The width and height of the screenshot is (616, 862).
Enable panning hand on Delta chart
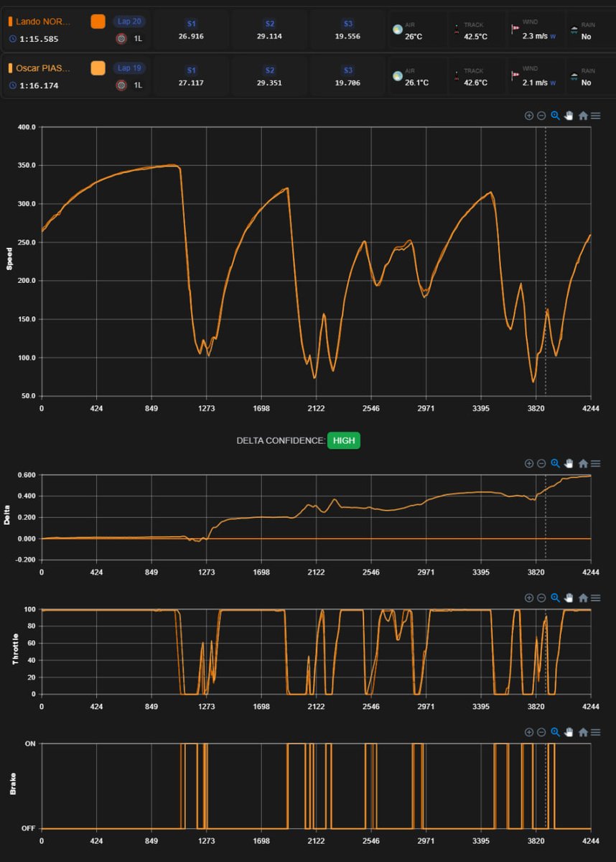[x=569, y=463]
